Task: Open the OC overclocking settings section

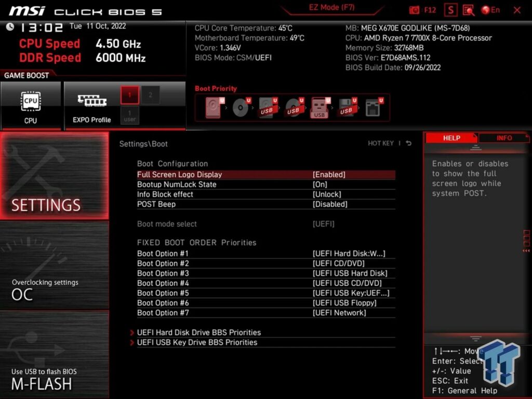Action: pyautogui.click(x=54, y=265)
